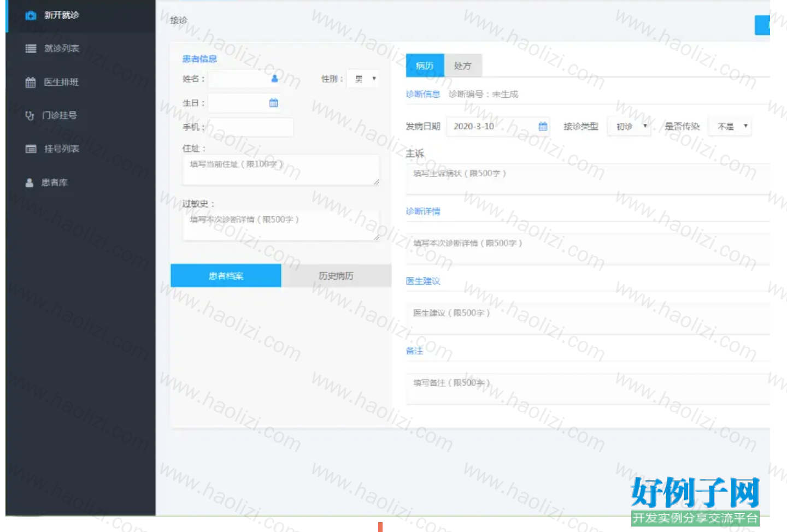Switch to the 病历 tab
This screenshot has width=787, height=532.
click(x=425, y=66)
